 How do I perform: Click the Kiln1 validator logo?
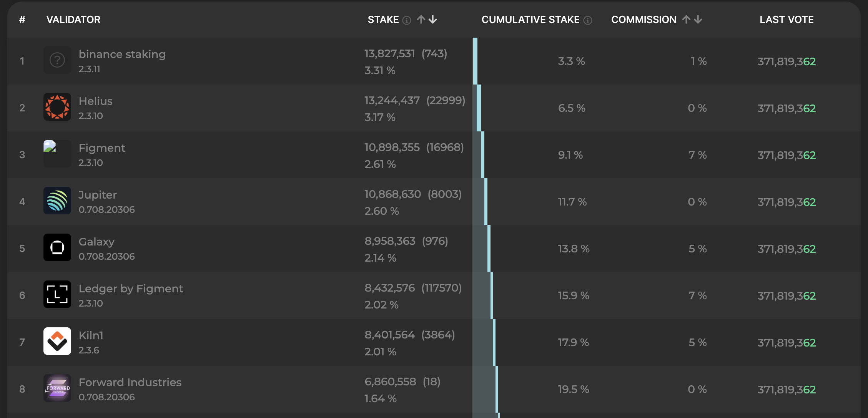tap(57, 341)
